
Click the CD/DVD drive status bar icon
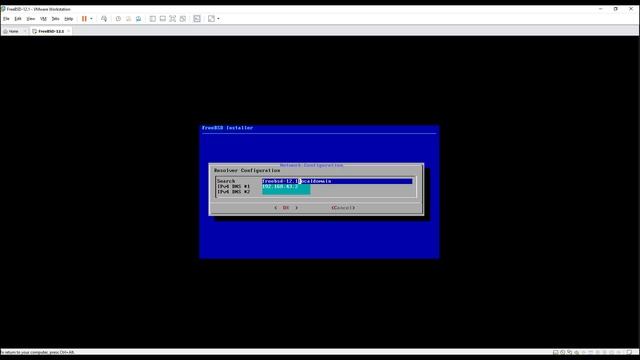(562, 352)
